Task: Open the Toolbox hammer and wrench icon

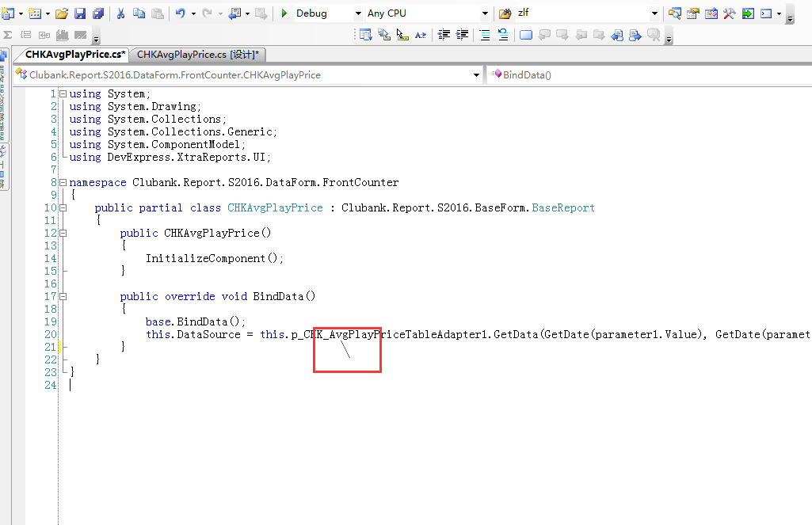Action: tap(729, 13)
